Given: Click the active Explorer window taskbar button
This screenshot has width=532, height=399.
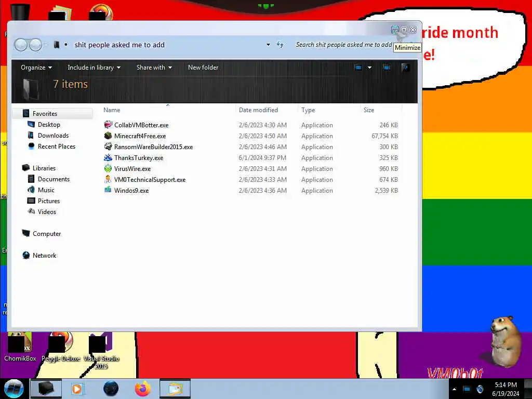Looking at the screenshot, I should [x=175, y=389].
